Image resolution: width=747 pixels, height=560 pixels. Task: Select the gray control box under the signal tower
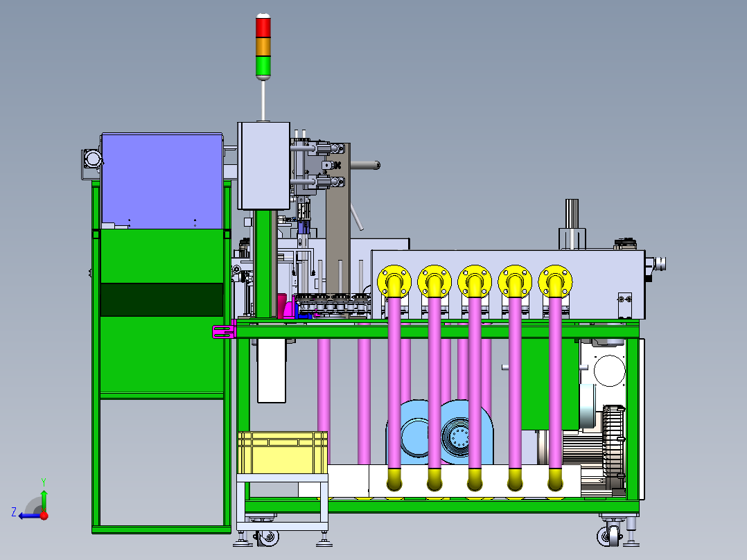pyautogui.click(x=263, y=166)
